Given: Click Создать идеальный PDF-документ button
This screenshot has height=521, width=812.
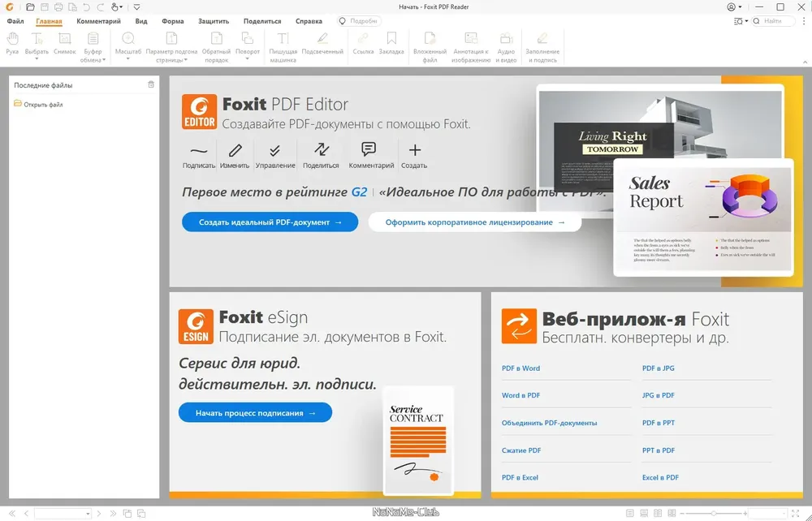Looking at the screenshot, I should point(270,222).
